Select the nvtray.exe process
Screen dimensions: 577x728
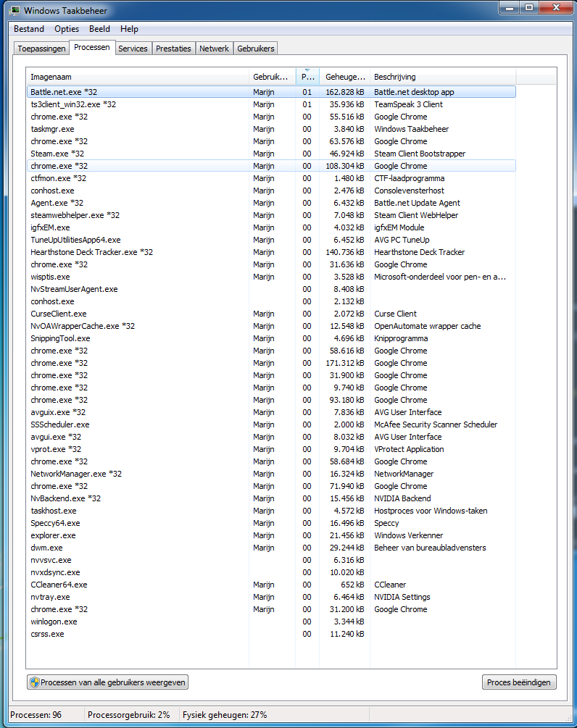(271, 597)
